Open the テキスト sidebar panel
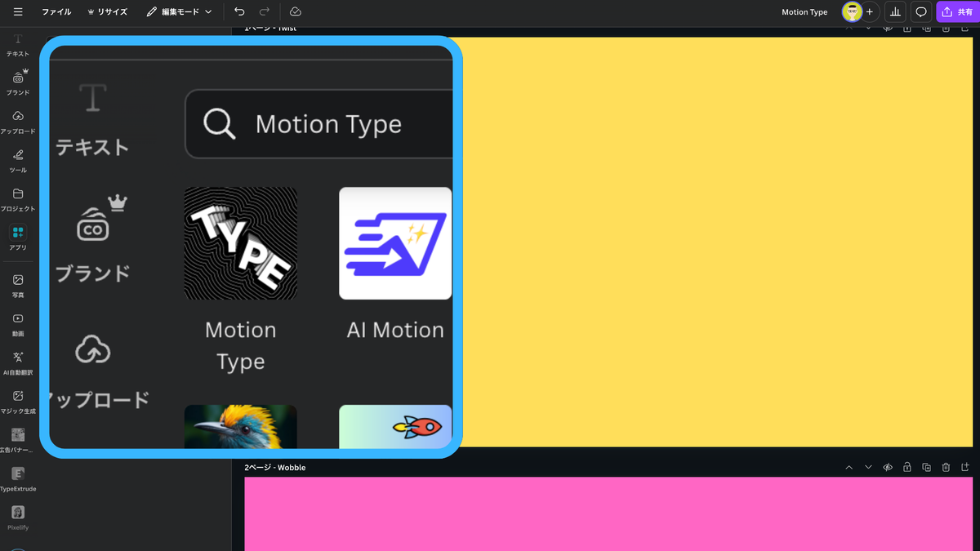 click(18, 45)
